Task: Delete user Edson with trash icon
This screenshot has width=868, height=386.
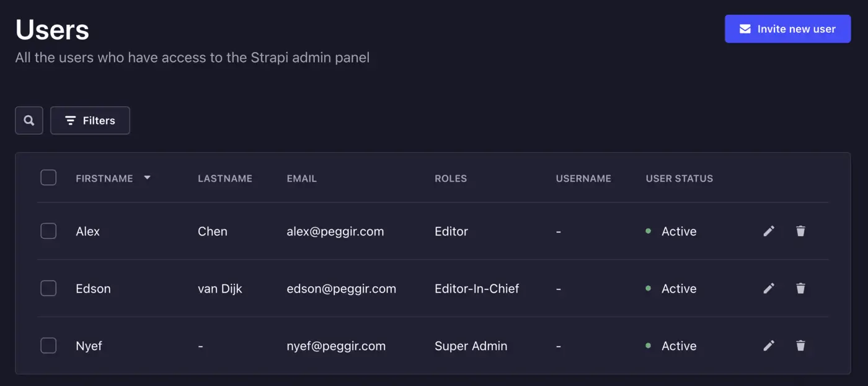Action: click(800, 288)
